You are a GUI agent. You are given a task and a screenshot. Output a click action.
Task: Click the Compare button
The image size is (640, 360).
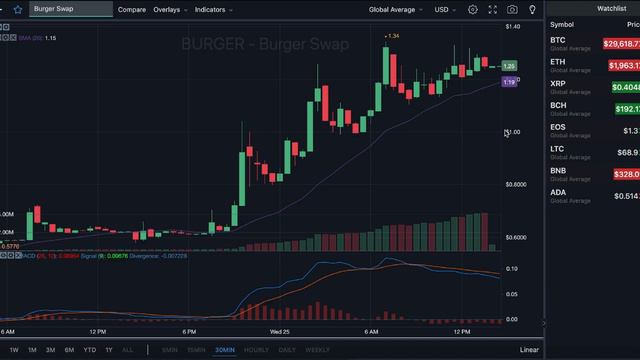(131, 9)
